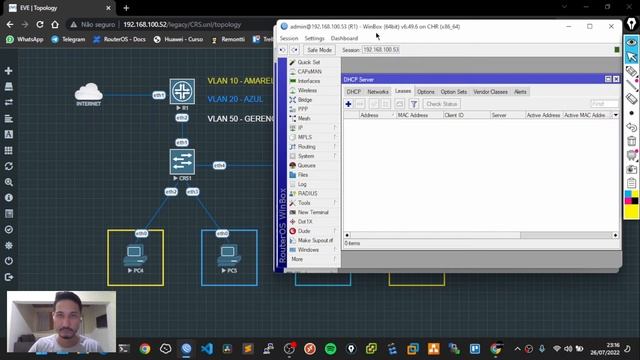Open the Dashboard menu in WinBox
This screenshot has width=640, height=360.
click(344, 38)
